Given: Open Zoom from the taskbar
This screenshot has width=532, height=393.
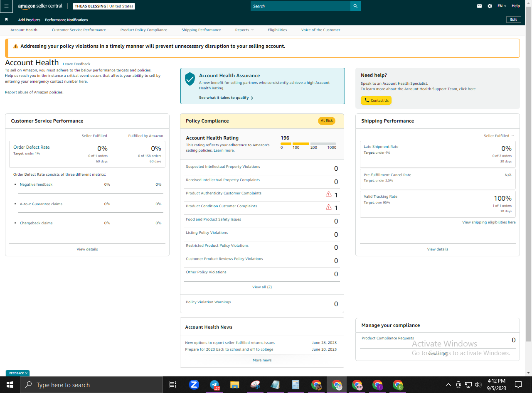Looking at the screenshot, I should (194, 385).
